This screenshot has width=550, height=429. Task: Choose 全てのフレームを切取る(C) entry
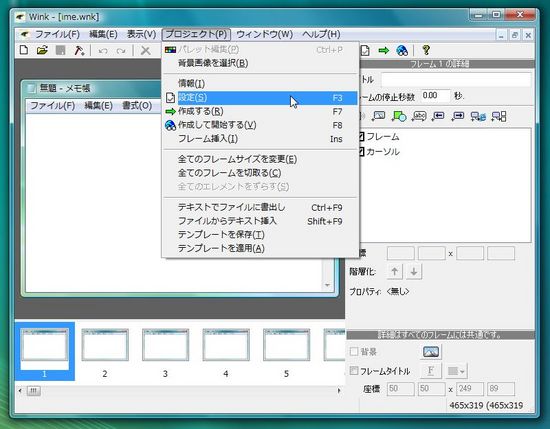pos(260,173)
